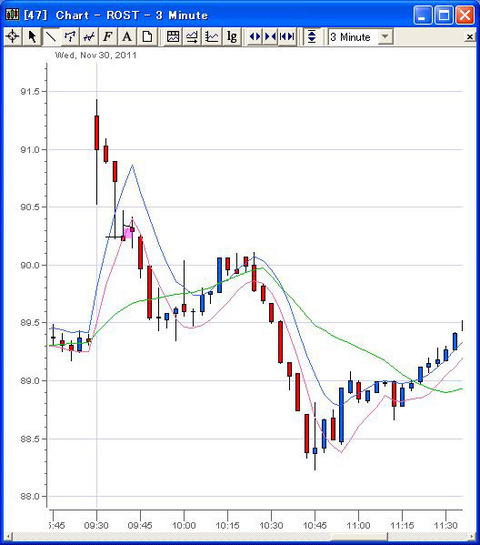Select the A text annotation tool
The height and width of the screenshot is (545, 480).
127,36
